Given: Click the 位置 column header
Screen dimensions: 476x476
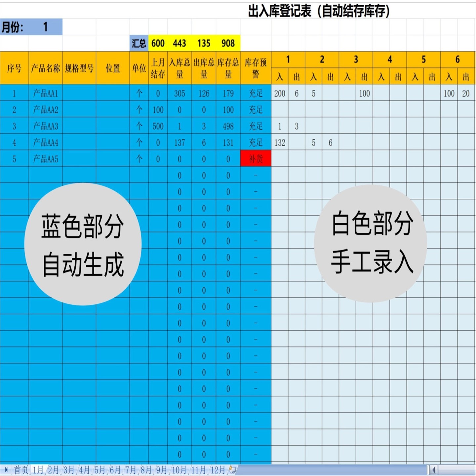Looking at the screenshot, I should click(x=113, y=68).
